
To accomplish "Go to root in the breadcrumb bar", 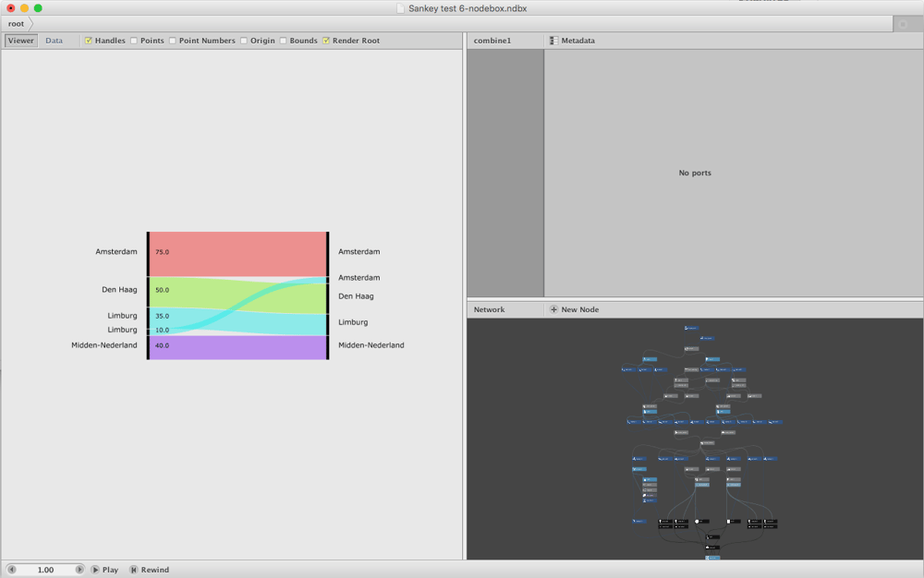I will [x=16, y=24].
